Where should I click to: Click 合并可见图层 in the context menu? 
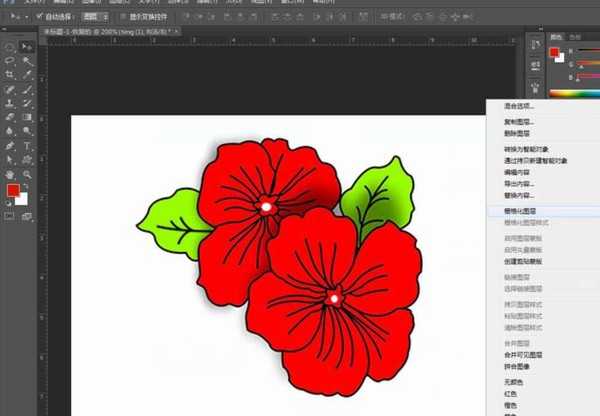click(520, 354)
